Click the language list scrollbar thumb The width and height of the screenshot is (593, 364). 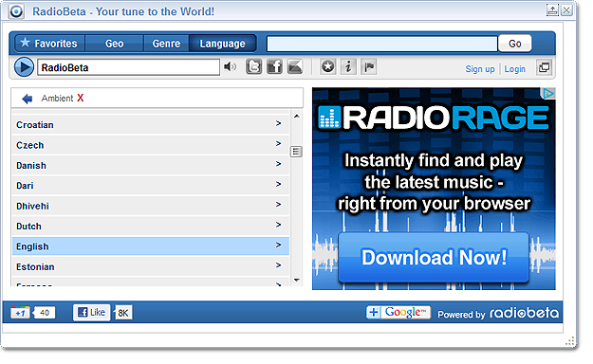coord(296,152)
